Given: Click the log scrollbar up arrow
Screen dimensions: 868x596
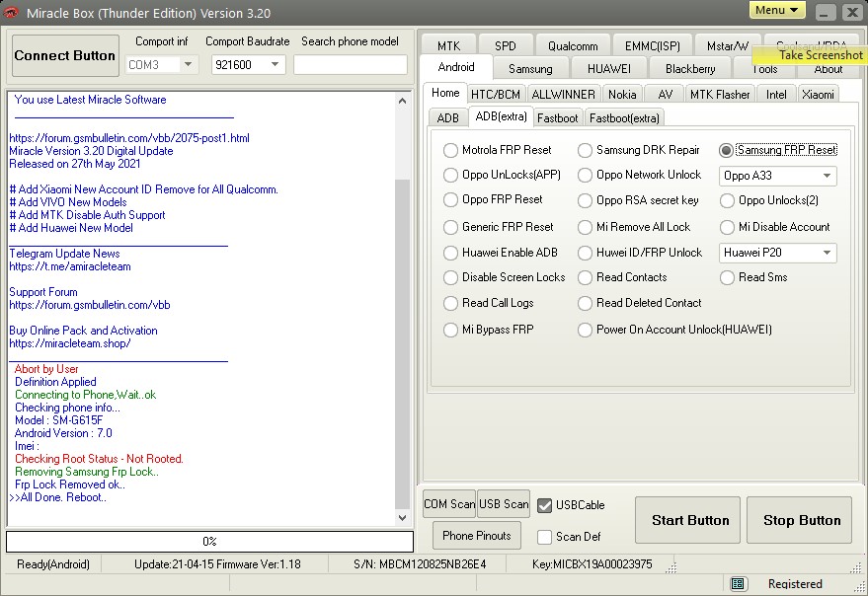Looking at the screenshot, I should pyautogui.click(x=403, y=101).
